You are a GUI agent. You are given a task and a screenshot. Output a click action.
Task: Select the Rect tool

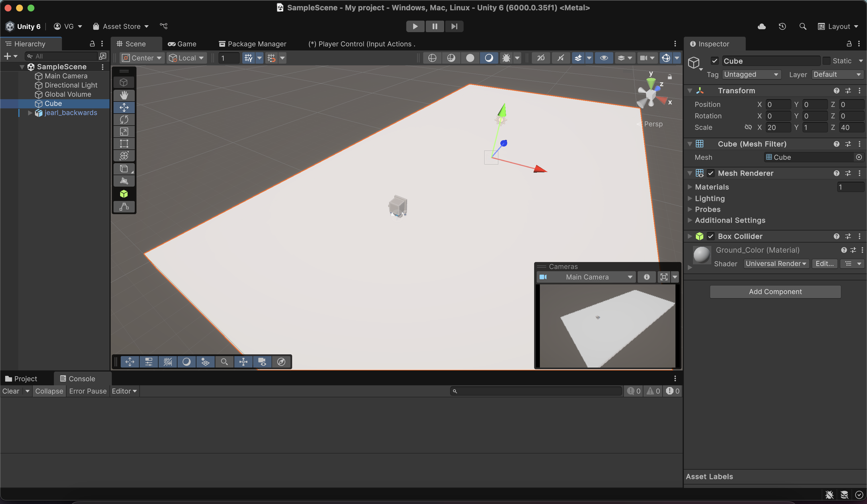click(x=124, y=143)
